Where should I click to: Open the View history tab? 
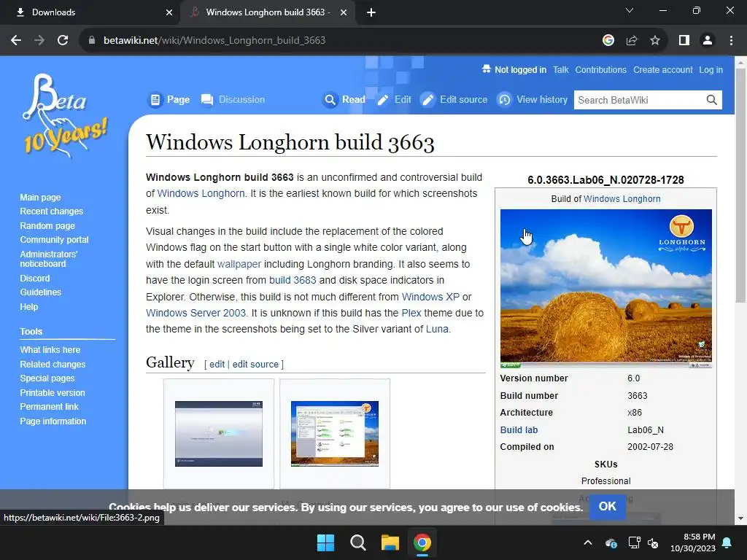click(x=533, y=99)
